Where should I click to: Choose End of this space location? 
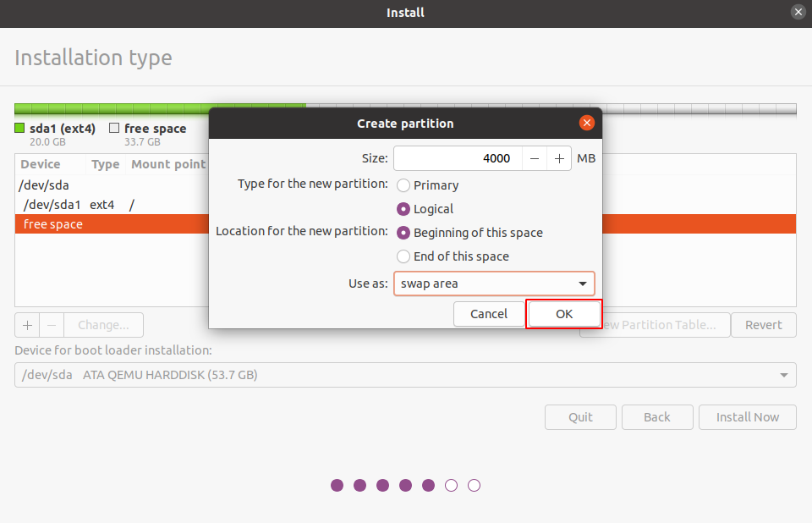(x=404, y=256)
